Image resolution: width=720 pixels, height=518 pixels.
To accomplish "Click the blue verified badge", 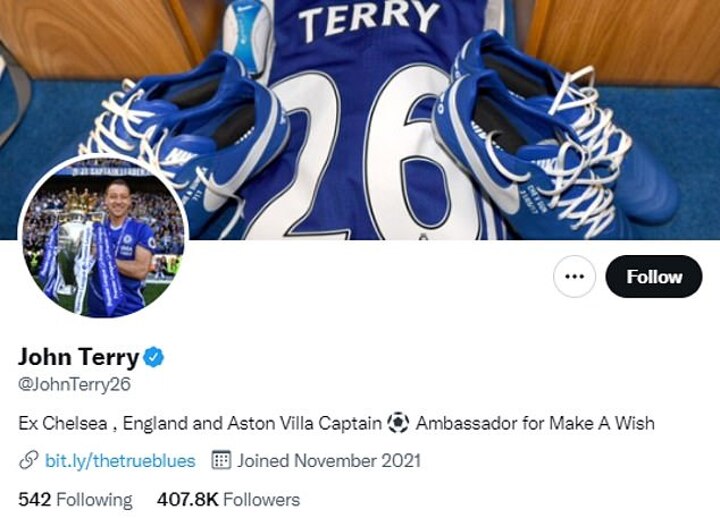I will [x=154, y=357].
